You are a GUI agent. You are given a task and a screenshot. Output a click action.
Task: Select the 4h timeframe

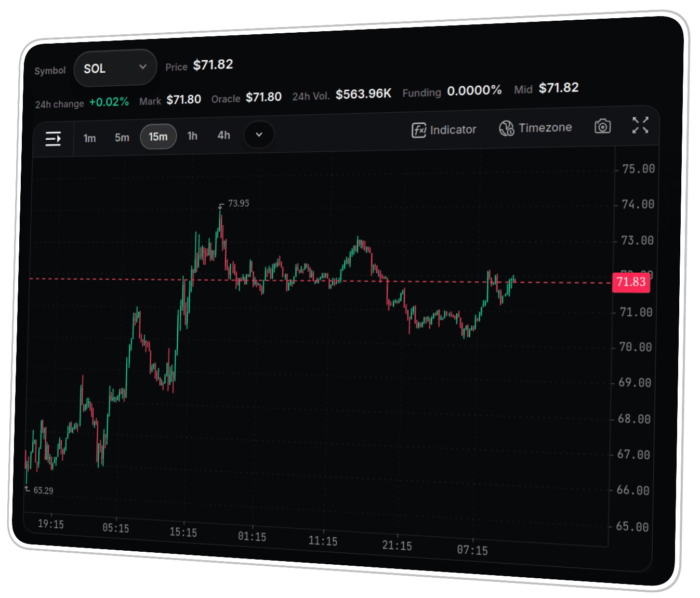tap(224, 135)
